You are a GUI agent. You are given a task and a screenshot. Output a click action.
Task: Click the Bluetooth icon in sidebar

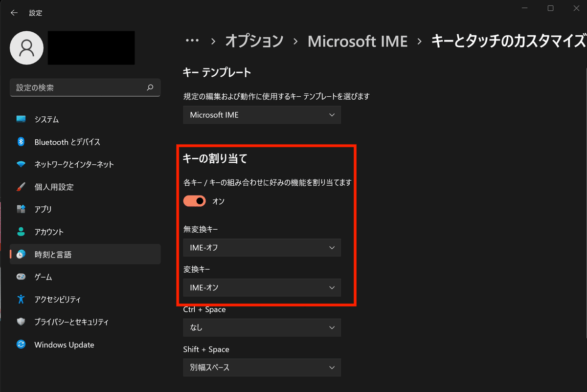coord(21,142)
